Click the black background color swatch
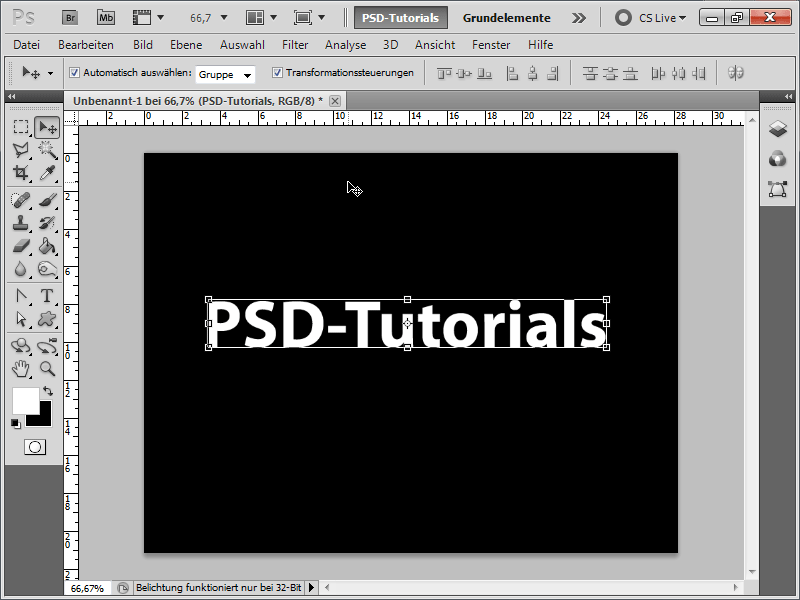800x600 pixels. point(45,419)
